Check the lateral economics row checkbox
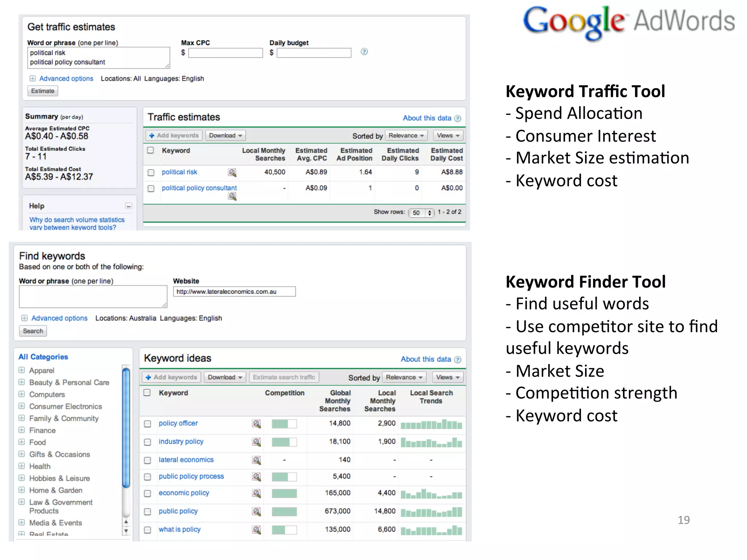Screen dimensions: 747x560 (x=147, y=460)
